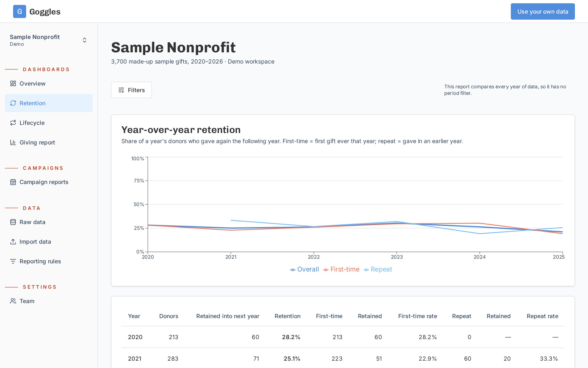588x368 pixels.
Task: Click the Reporting rules filter-lines icon
Action: (x=13, y=261)
